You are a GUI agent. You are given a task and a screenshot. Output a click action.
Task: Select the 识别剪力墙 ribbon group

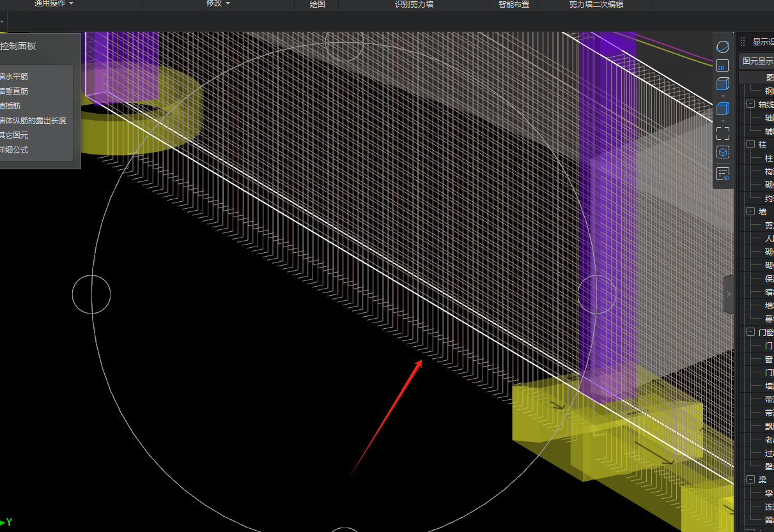(414, 4)
